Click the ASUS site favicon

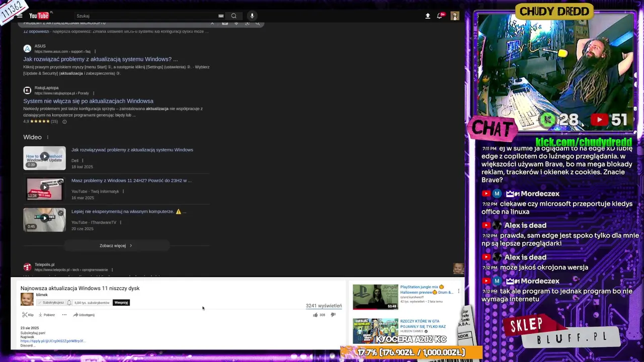click(x=27, y=49)
